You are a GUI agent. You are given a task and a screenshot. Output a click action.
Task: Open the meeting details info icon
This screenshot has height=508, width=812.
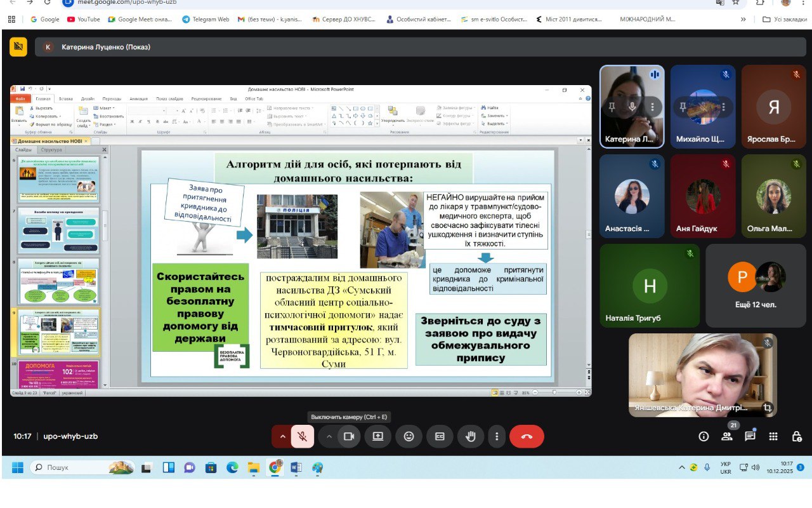[x=704, y=436]
